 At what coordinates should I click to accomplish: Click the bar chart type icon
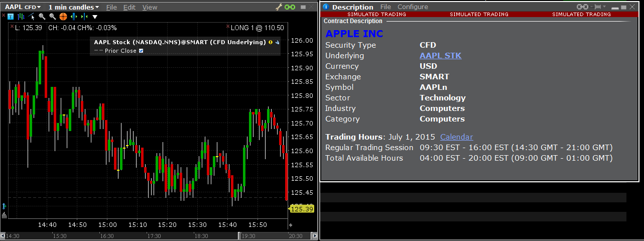pos(21,17)
